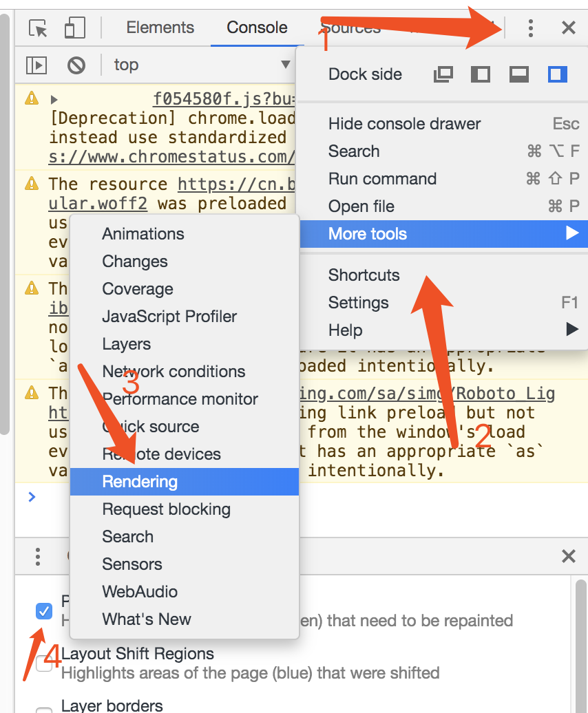
Task: Activate the inspect element picker icon
Action: click(x=38, y=28)
